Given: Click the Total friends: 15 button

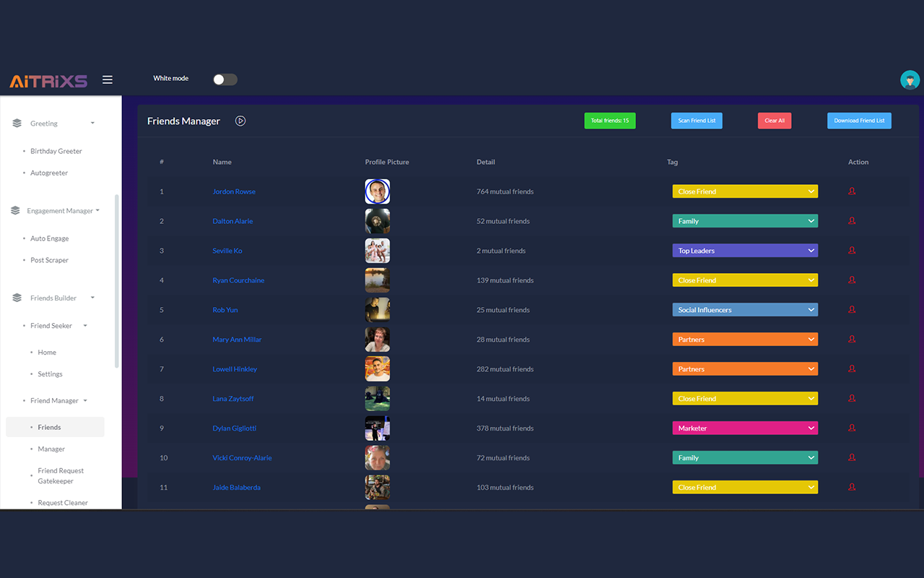Looking at the screenshot, I should click(x=610, y=121).
